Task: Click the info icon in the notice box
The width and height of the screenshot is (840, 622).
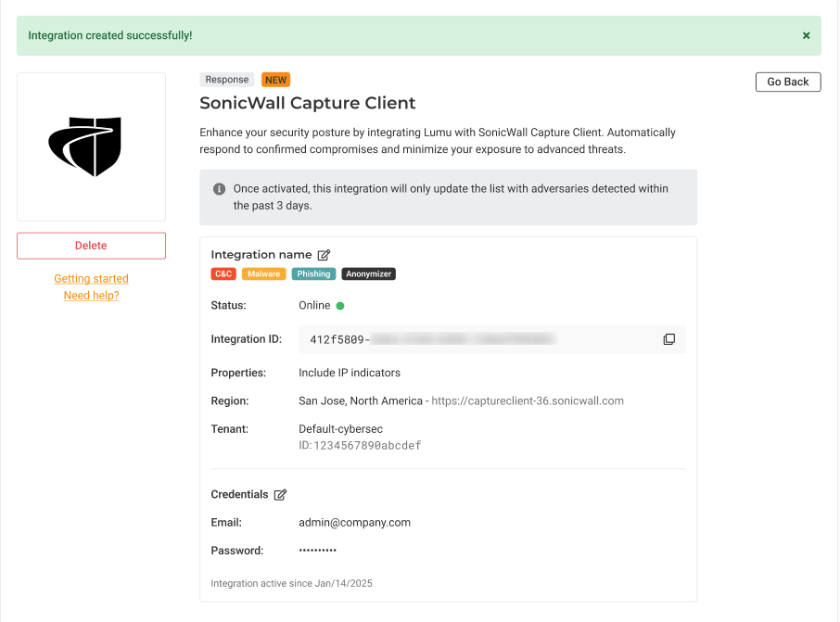Action: coord(220,189)
